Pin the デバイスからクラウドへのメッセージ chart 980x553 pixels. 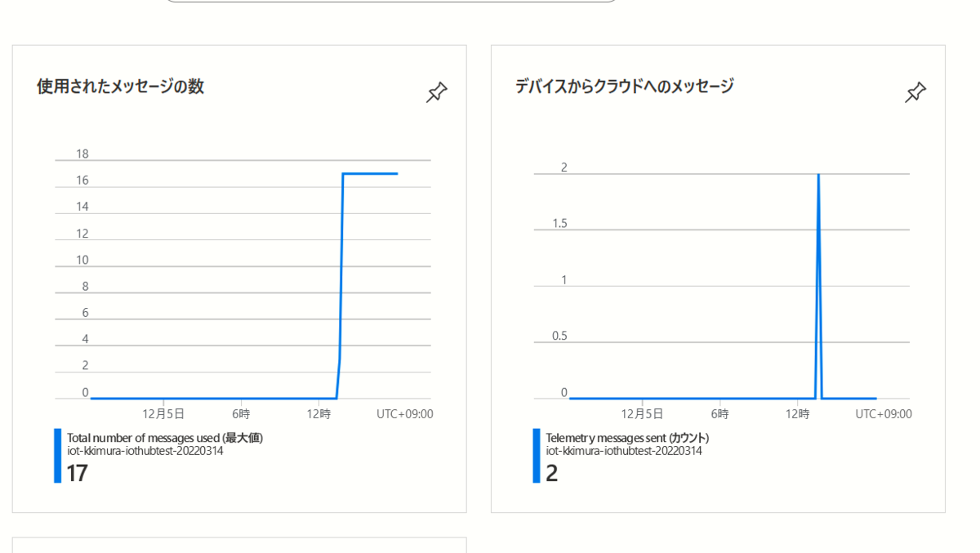point(915,92)
